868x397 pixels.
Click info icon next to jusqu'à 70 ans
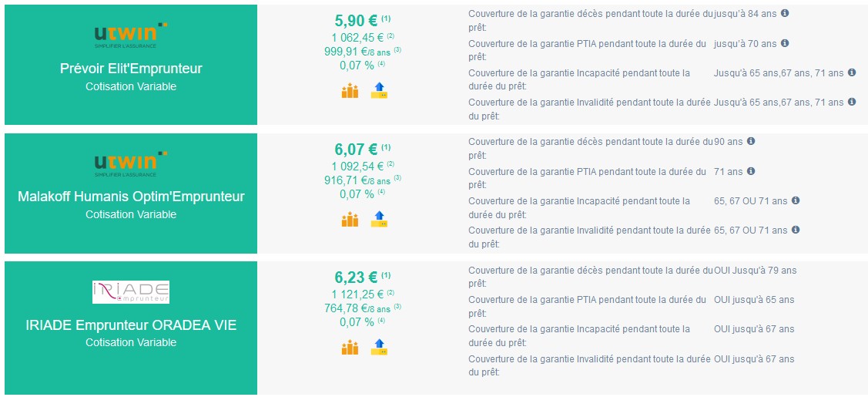point(784,42)
